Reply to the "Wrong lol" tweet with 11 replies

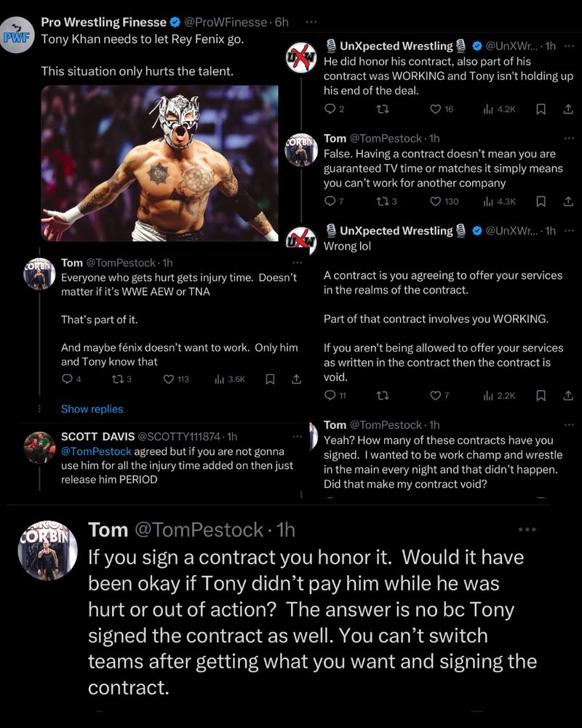tap(330, 395)
